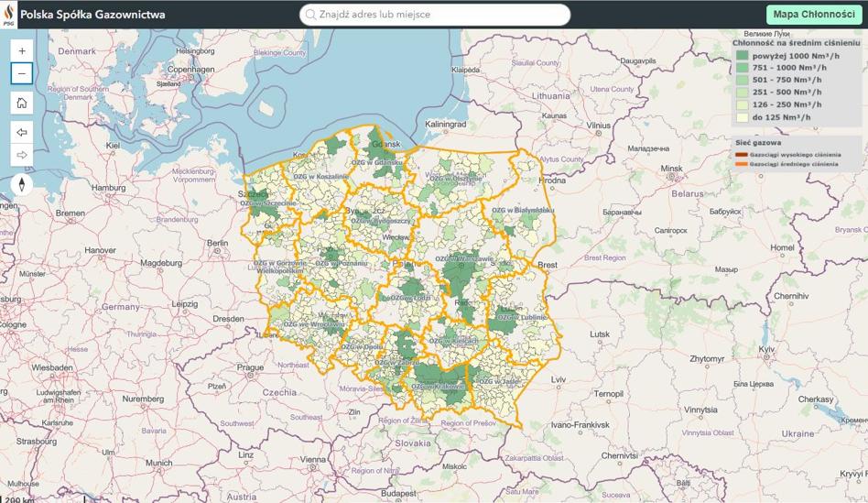The image size is (868, 503).
Task: Click the Minsk city label
Action: (x=671, y=169)
